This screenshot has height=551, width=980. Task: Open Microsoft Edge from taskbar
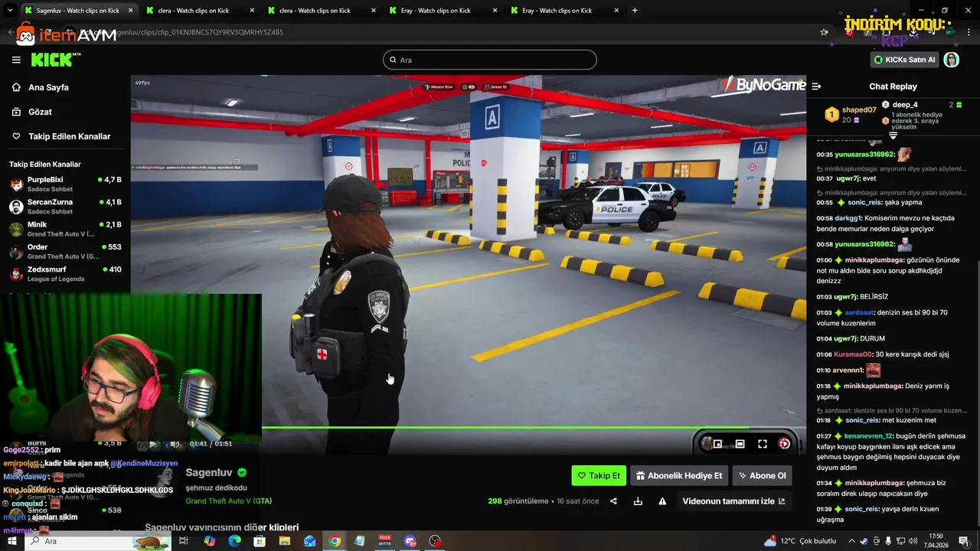click(x=234, y=541)
